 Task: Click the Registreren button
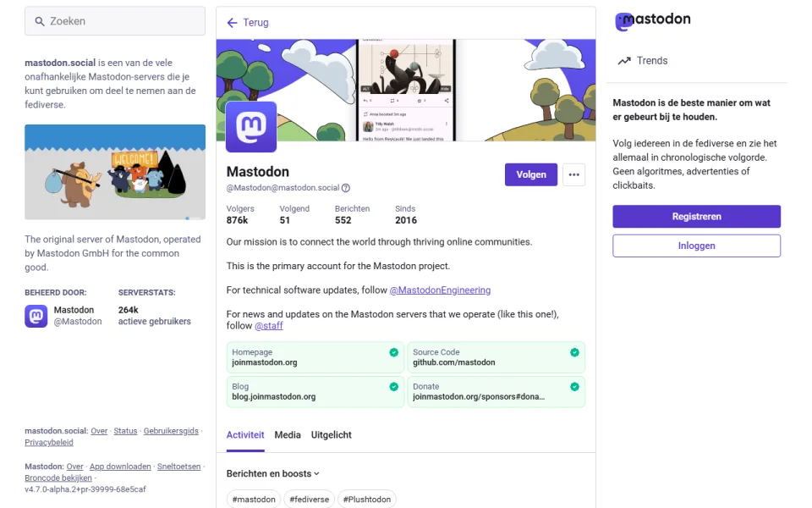[696, 217]
